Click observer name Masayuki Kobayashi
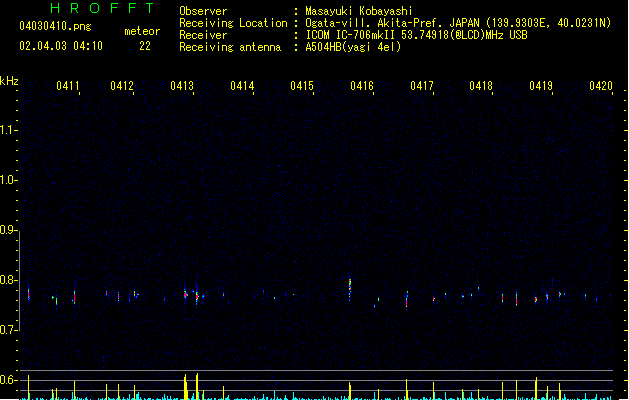The height and width of the screenshot is (400, 629). coord(359,11)
